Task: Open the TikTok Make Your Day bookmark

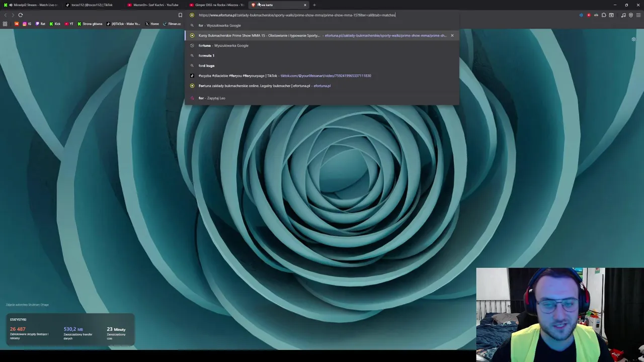Action: [x=123, y=24]
